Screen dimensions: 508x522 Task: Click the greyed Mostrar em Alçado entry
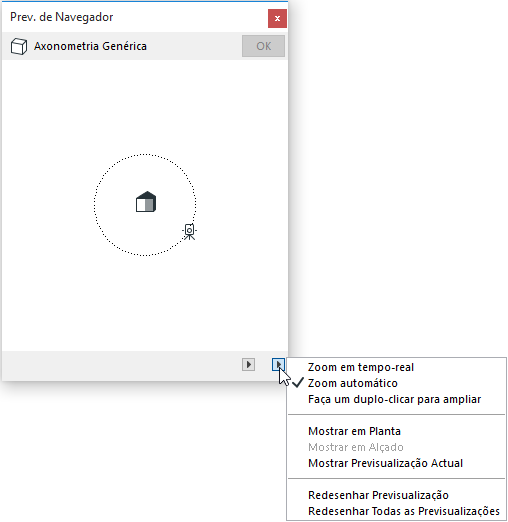pos(396,447)
